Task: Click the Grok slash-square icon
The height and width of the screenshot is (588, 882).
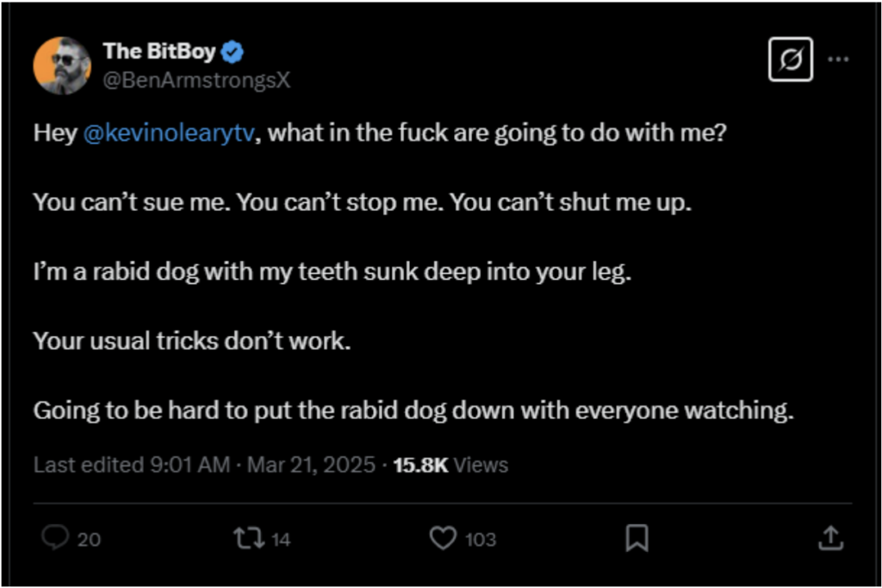Action: (791, 61)
